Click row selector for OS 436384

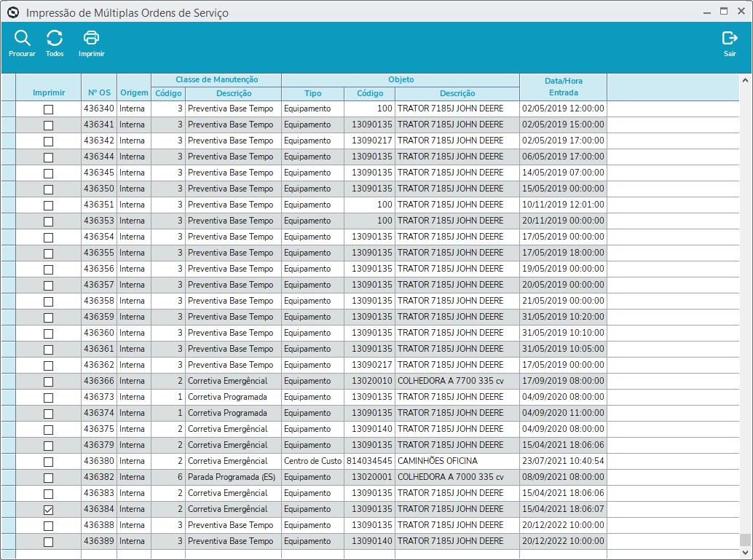(x=9, y=509)
